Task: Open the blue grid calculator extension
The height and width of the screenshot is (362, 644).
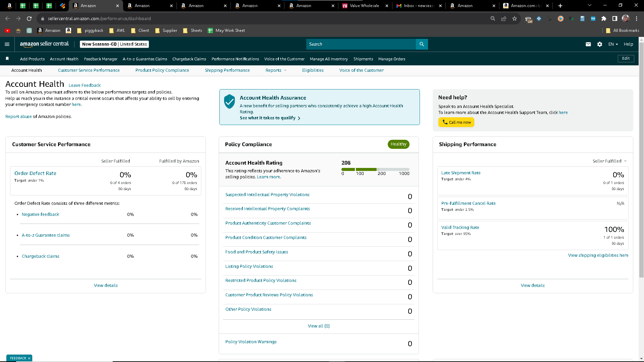Action: [582, 19]
